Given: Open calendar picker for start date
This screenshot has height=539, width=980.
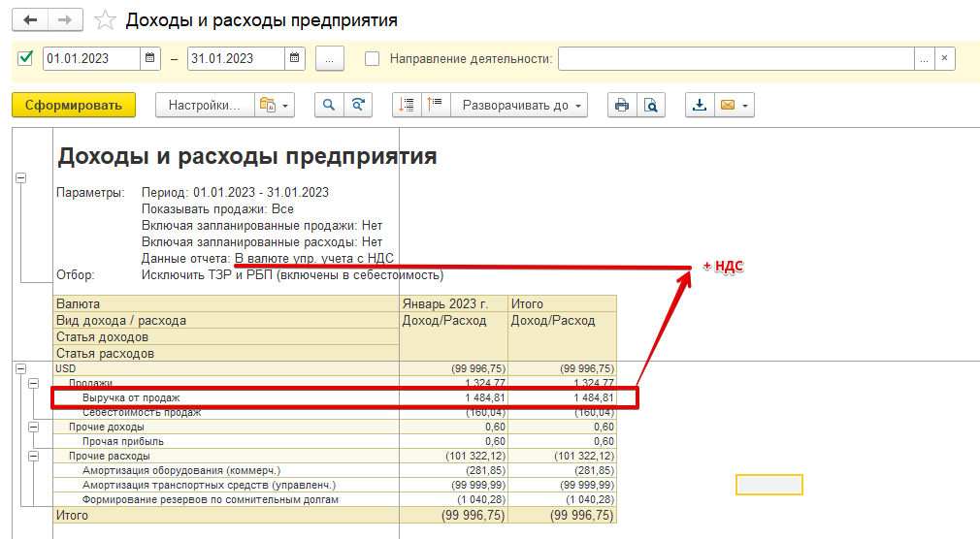Looking at the screenshot, I should coord(150,58).
